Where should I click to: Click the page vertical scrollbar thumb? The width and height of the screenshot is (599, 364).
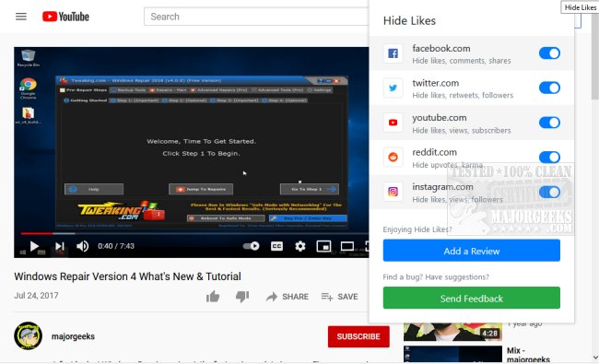point(594,57)
